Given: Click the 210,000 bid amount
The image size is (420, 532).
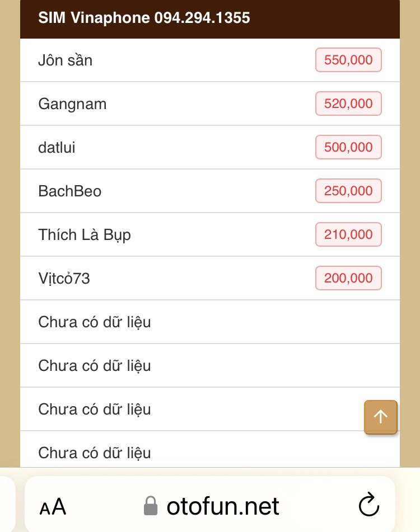Looking at the screenshot, I should (348, 234).
